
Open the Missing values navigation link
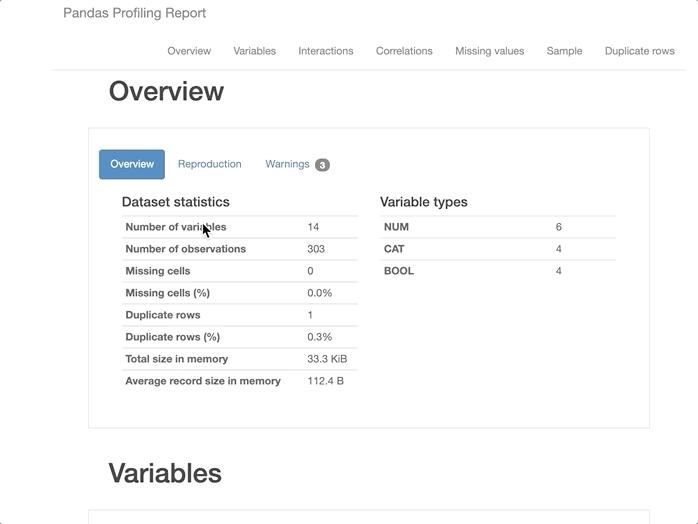pyautogui.click(x=490, y=51)
